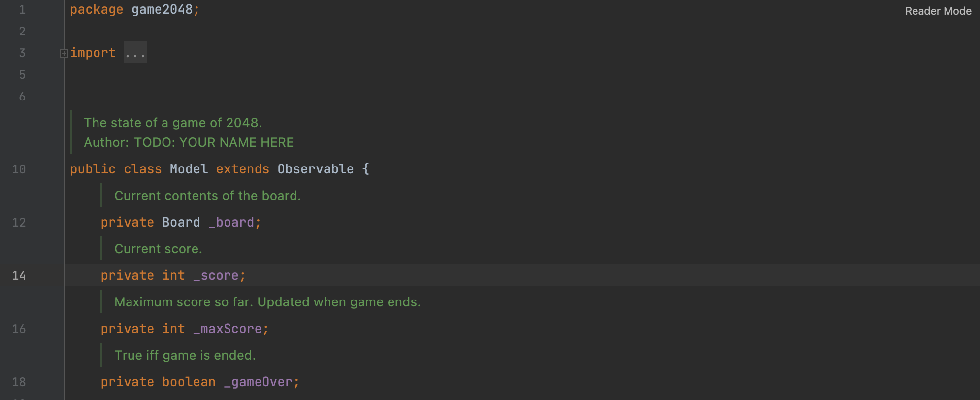This screenshot has height=400, width=980.
Task: Click the "The state of a game of 2048" doc comment
Action: pos(172,123)
